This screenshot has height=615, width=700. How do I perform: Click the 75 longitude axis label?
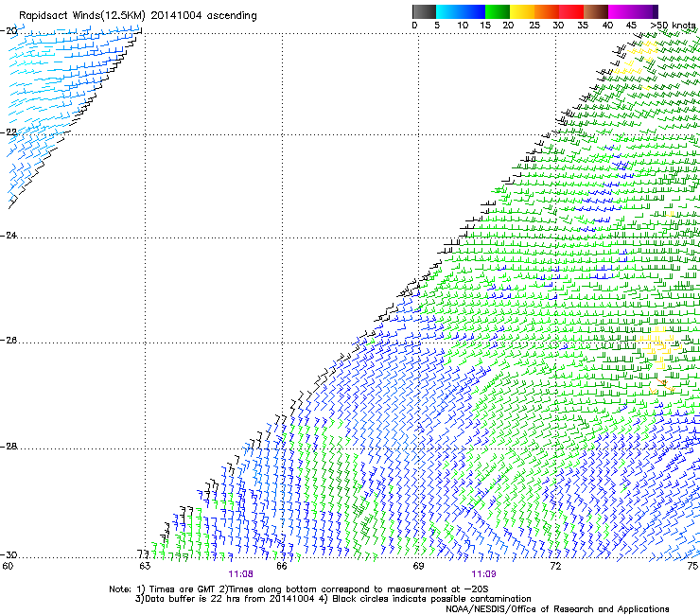point(692,567)
